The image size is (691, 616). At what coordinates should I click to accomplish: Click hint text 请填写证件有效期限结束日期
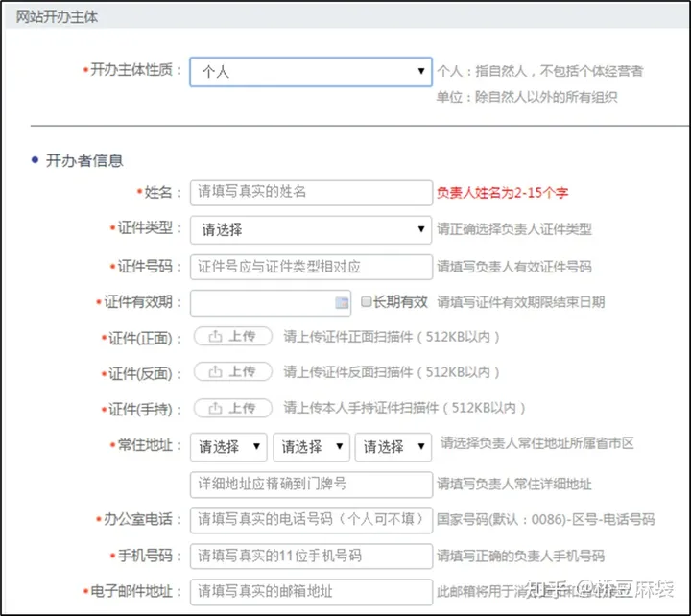point(521,302)
